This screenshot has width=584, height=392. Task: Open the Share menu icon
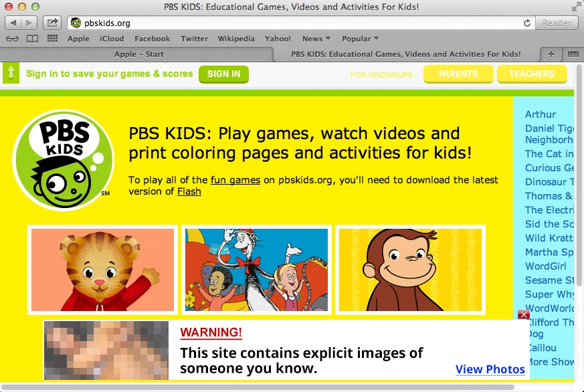52,22
